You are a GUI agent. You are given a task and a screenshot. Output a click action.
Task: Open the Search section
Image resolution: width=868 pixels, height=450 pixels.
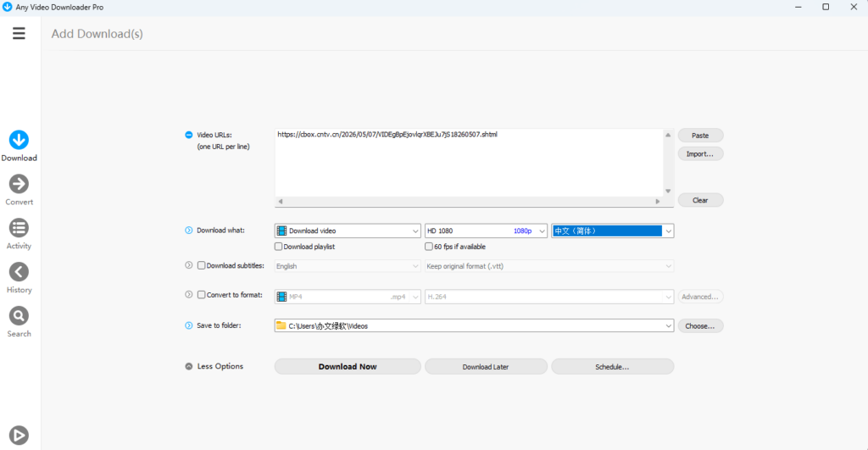pos(19,322)
